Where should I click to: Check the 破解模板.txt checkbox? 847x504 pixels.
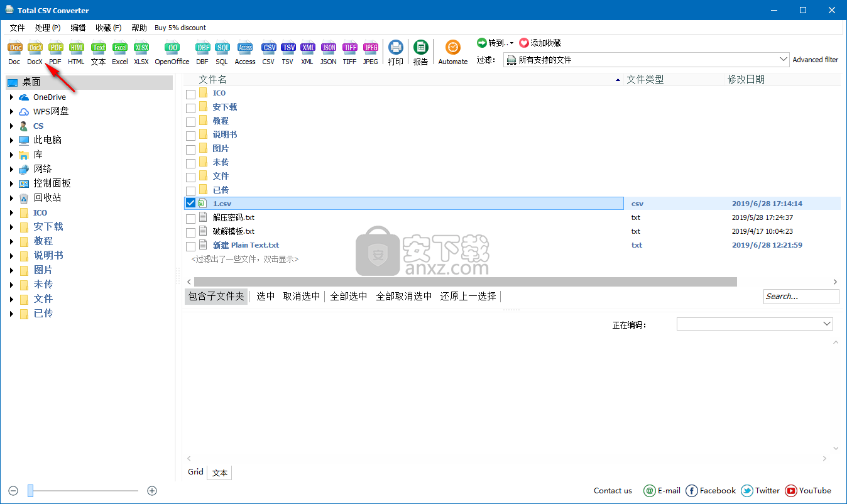190,233
